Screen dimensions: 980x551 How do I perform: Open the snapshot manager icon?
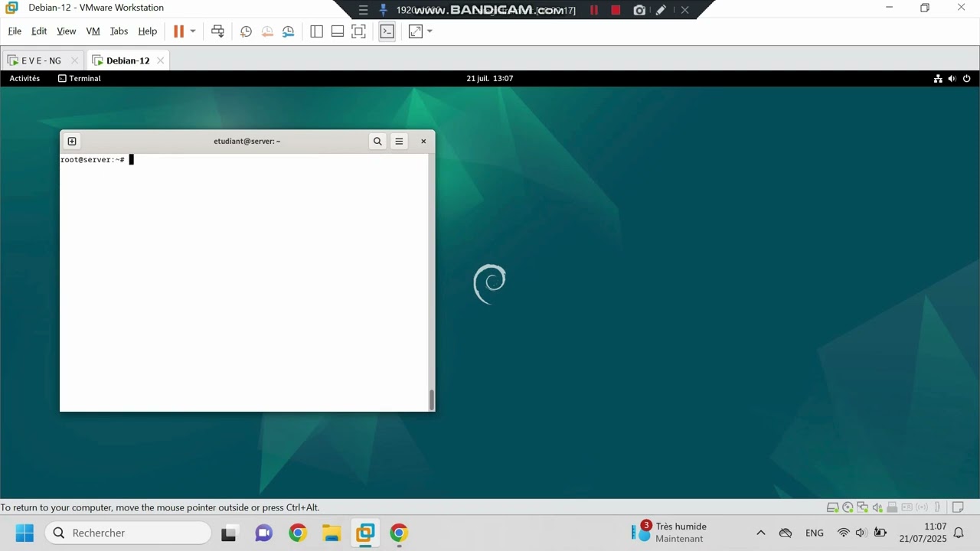[289, 31]
